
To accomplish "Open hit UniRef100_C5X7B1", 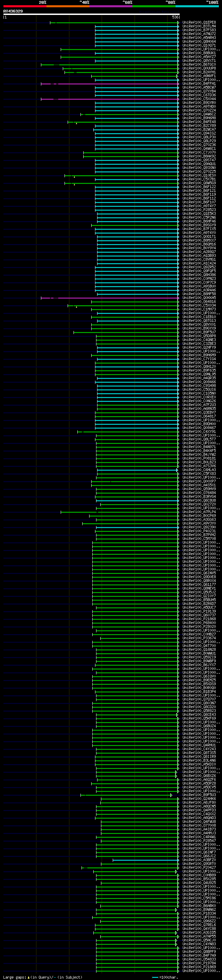I will point(199,179).
